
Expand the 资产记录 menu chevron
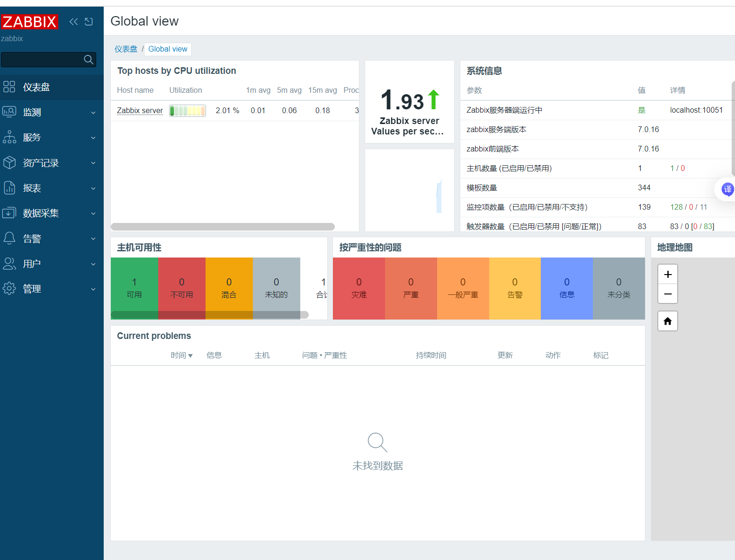[x=93, y=163]
